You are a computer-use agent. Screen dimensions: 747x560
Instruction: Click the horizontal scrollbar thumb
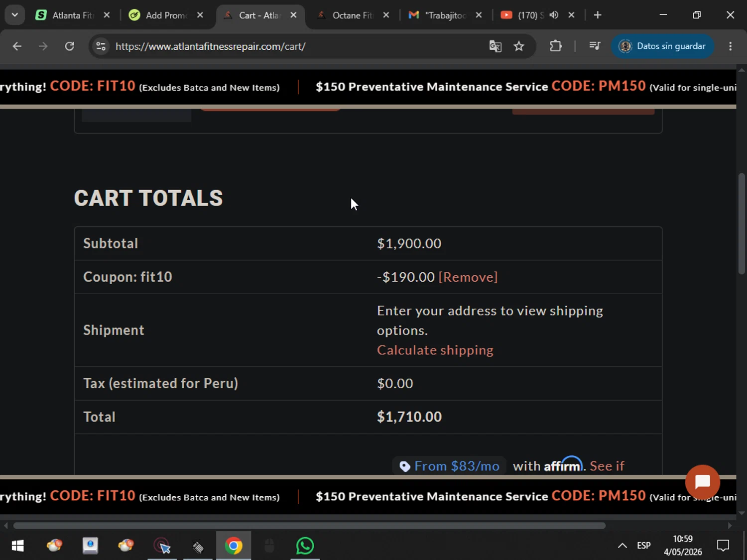click(x=309, y=526)
